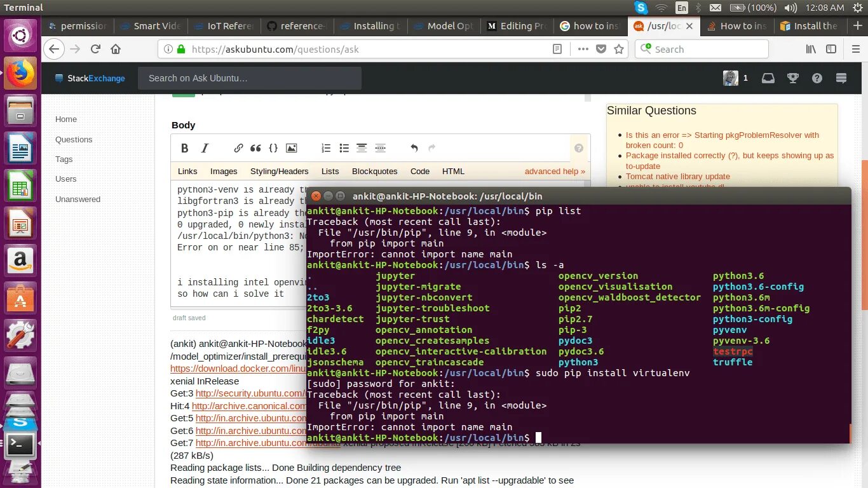Switch to the "Smart Vide" browser tab

pyautogui.click(x=151, y=26)
